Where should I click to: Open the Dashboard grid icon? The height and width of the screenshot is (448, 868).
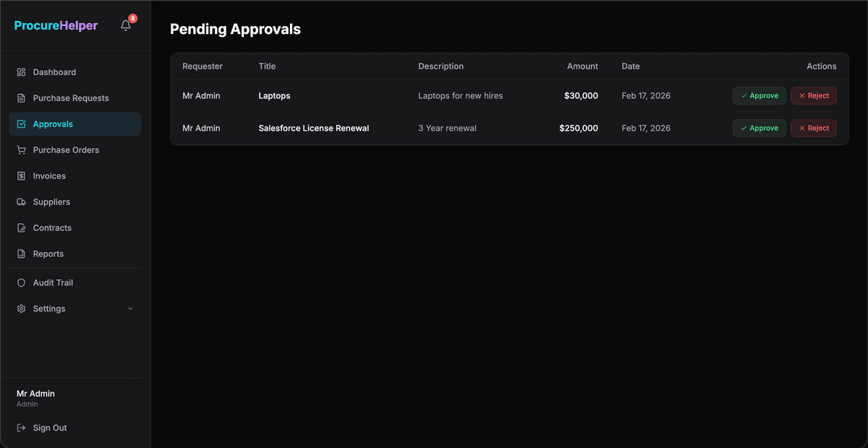pos(22,72)
